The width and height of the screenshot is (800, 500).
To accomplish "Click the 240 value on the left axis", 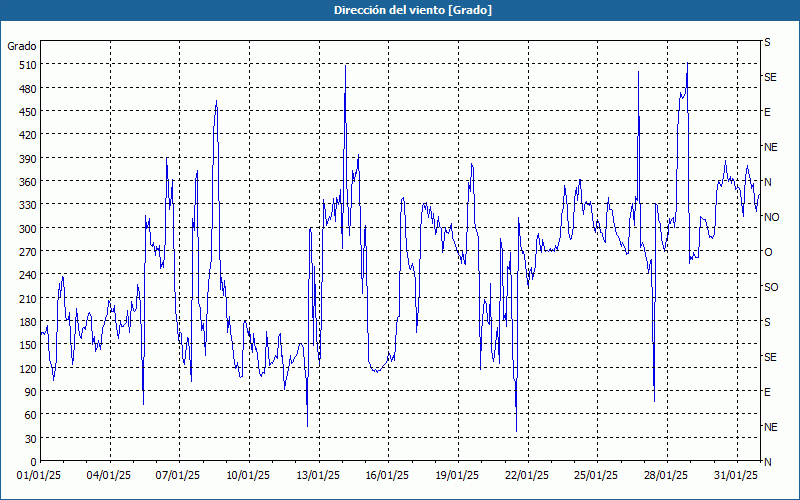I will 28,276.
